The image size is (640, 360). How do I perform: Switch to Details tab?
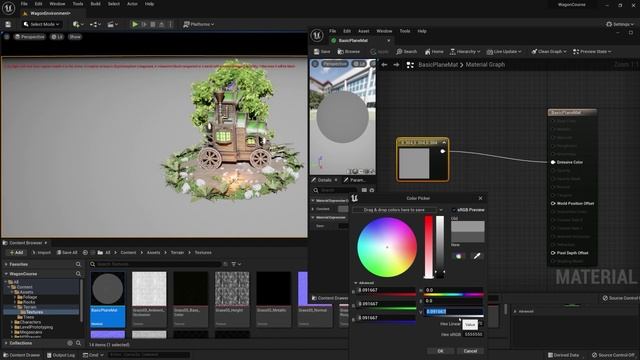pyautogui.click(x=324, y=180)
